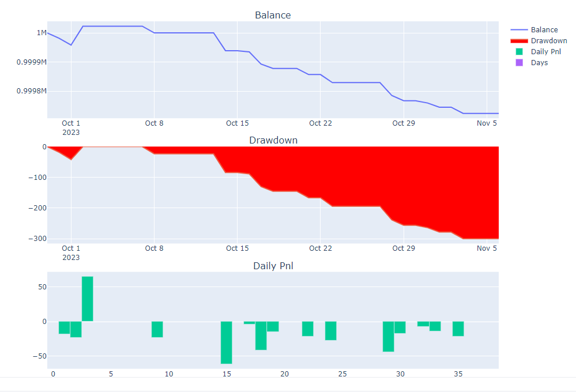Click the small Daily Pnl bar at day 32
The width and height of the screenshot is (576, 392).
423,323
